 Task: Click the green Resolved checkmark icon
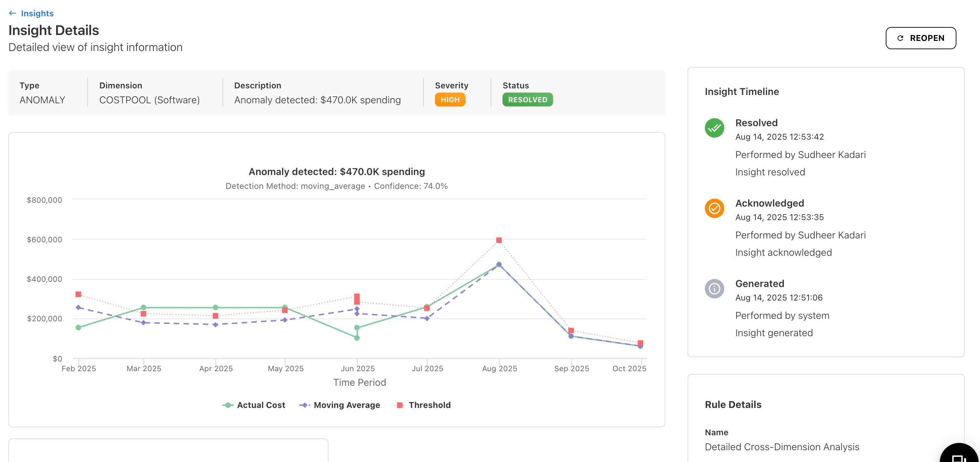tap(715, 128)
